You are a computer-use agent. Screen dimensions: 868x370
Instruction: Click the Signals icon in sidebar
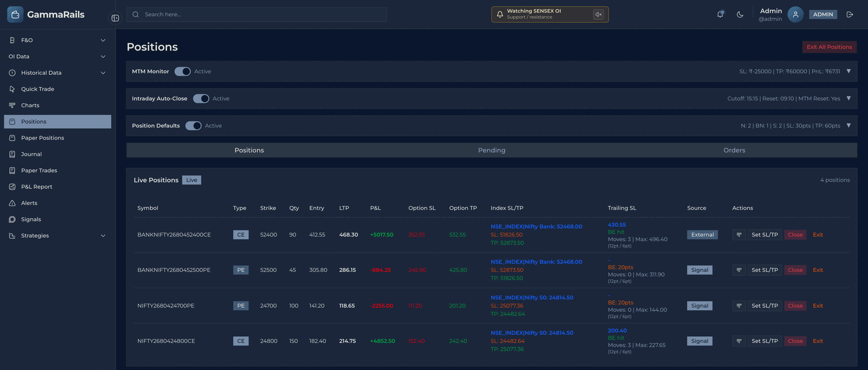(12, 219)
